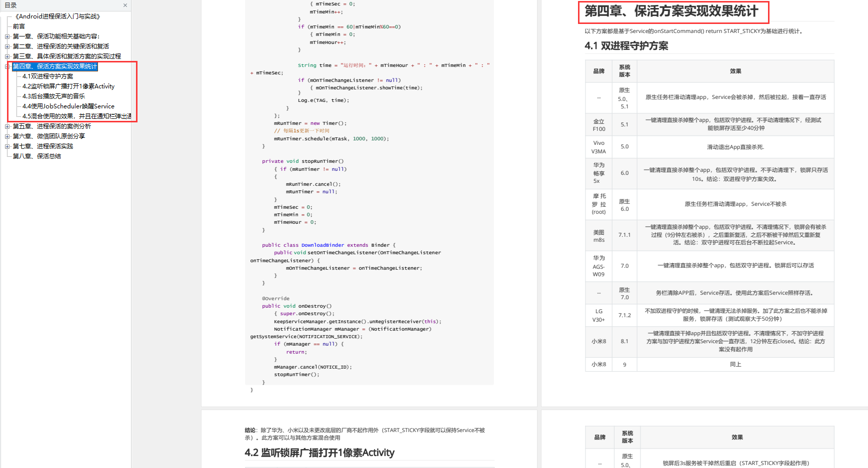Click the 金立 F100 brand cell
Viewport: 868px width, 468px height.
click(x=599, y=125)
